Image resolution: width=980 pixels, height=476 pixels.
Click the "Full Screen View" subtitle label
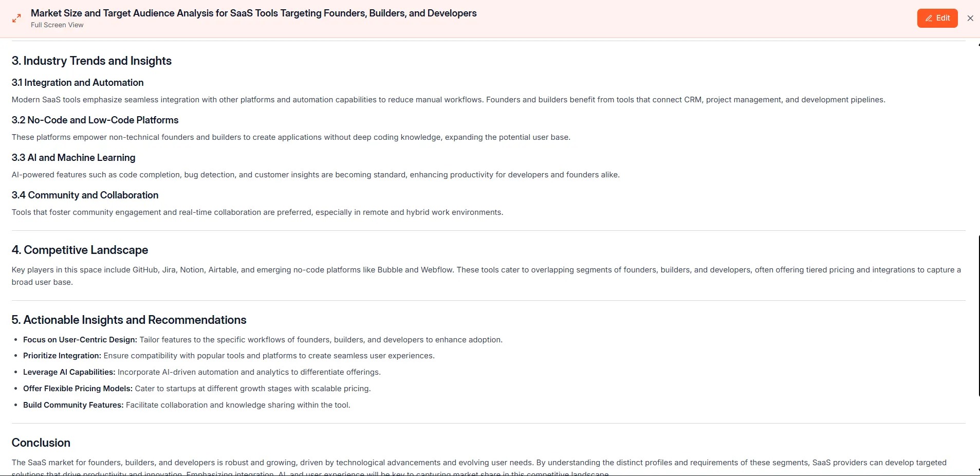57,25
